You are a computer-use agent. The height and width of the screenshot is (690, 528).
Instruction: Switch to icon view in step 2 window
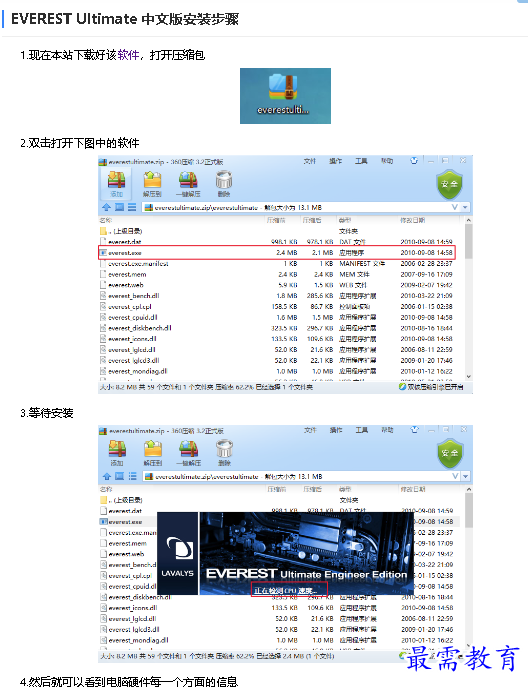(119, 207)
